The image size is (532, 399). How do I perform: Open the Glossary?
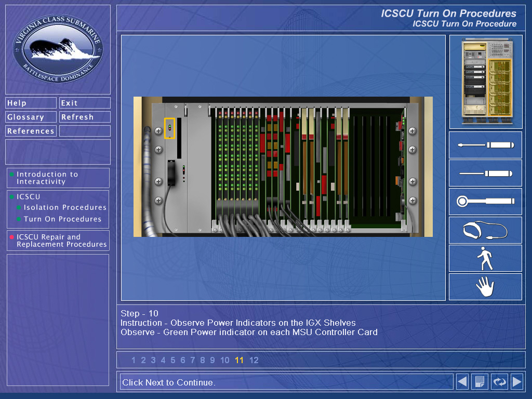31,117
